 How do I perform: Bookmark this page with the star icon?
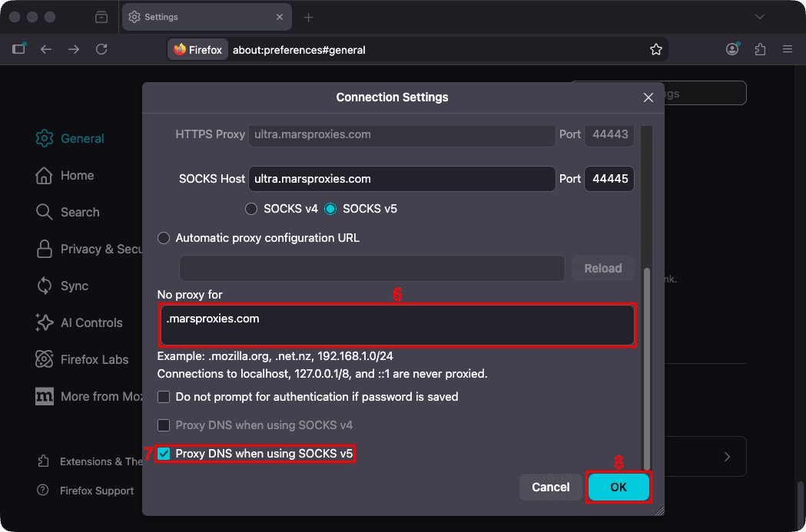(656, 50)
